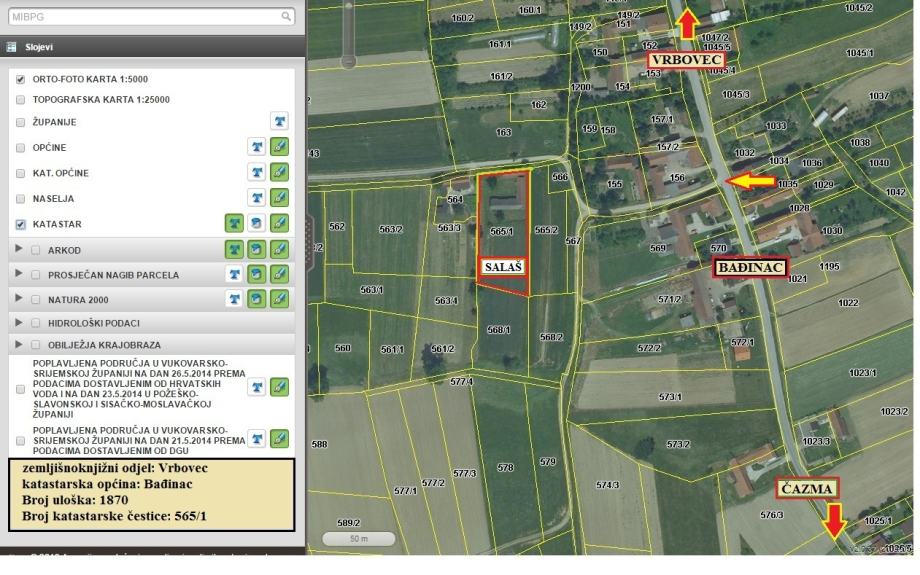Open style brush for 26.5.2014 flood layer
This screenshot has width=920, height=575.
pyautogui.click(x=279, y=387)
